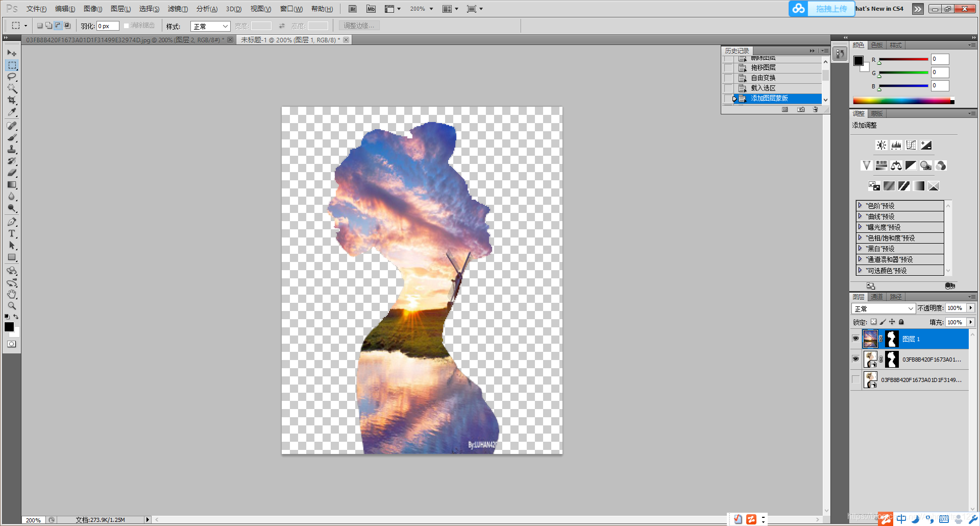Delete current state in History panel
Image resolution: width=980 pixels, height=526 pixels.
point(815,109)
